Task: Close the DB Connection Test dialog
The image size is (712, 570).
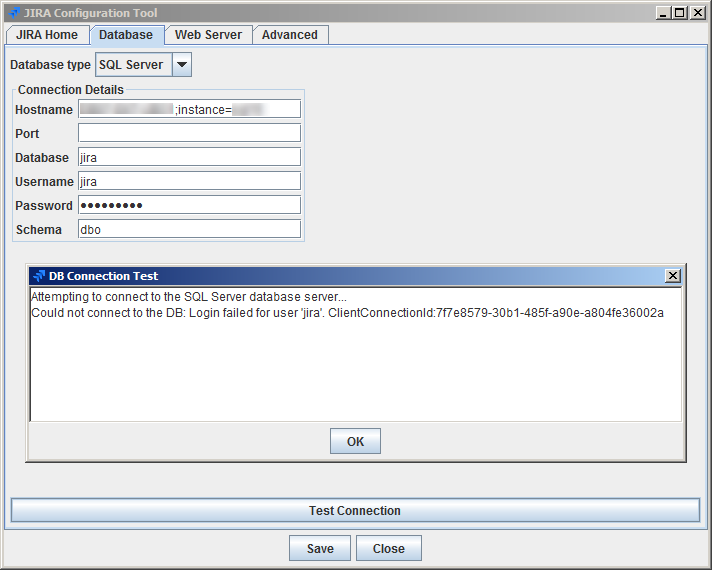Action: (672, 276)
